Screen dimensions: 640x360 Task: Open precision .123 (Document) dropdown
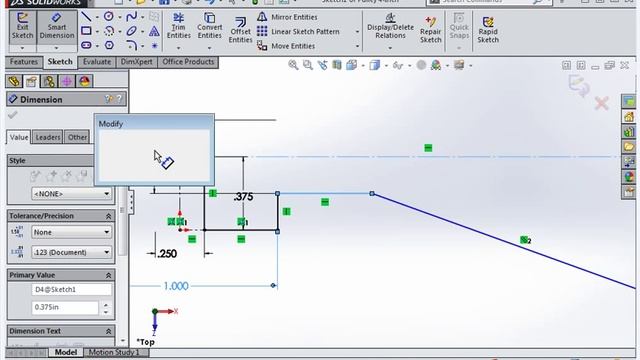coord(71,252)
